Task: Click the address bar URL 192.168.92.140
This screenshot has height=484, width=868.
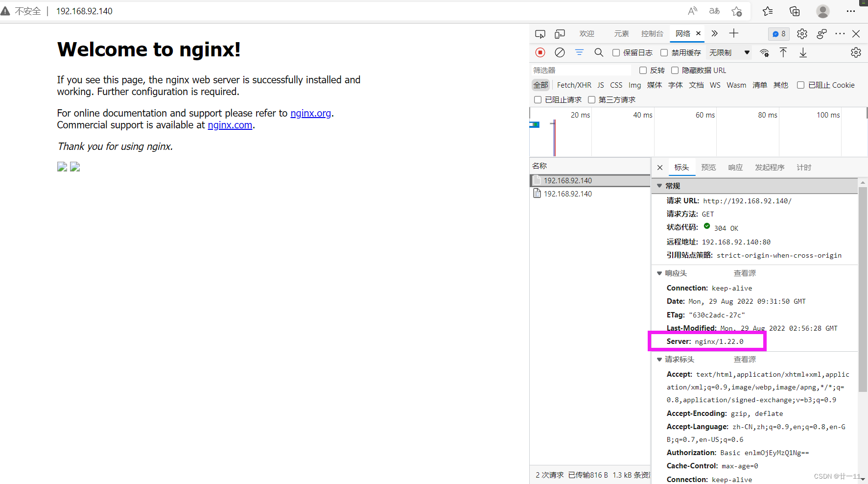Action: (x=84, y=11)
